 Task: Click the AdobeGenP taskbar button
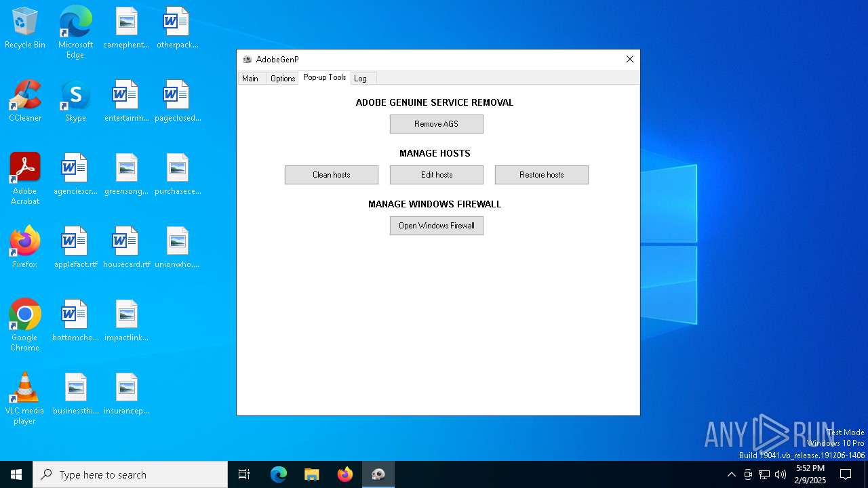(378, 474)
